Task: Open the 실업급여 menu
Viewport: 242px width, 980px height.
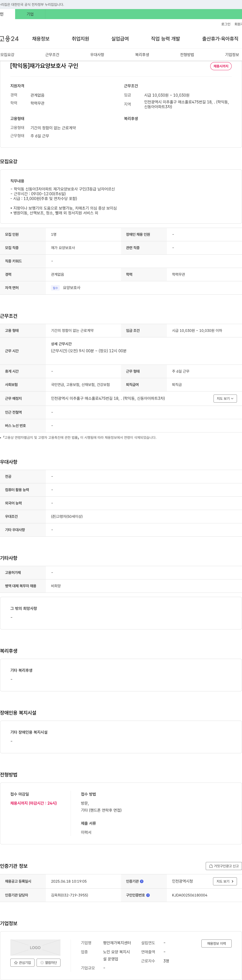Action: [x=120, y=39]
